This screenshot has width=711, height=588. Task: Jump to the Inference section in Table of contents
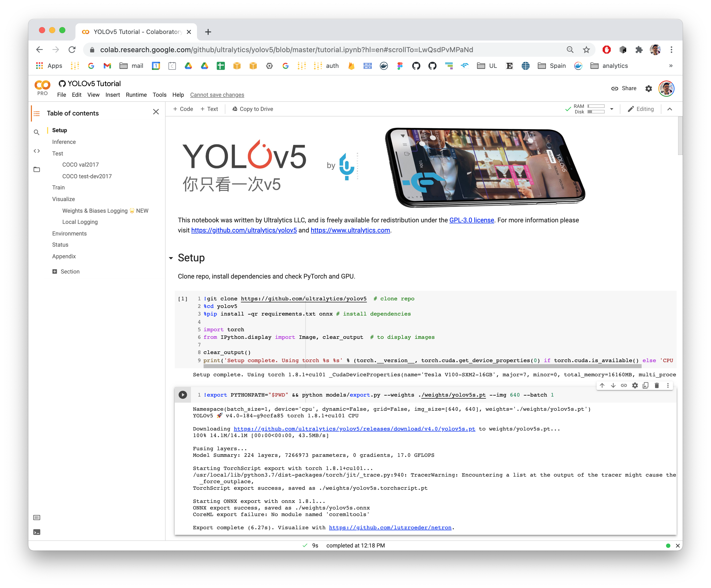pyautogui.click(x=64, y=142)
